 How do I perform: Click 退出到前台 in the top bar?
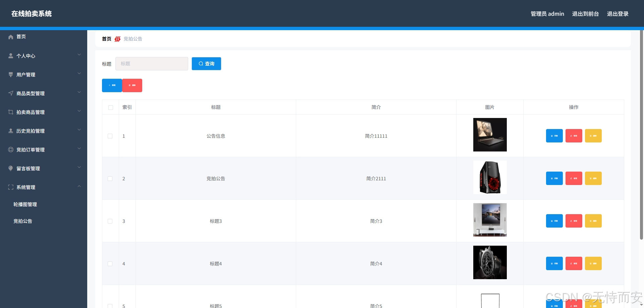click(585, 14)
